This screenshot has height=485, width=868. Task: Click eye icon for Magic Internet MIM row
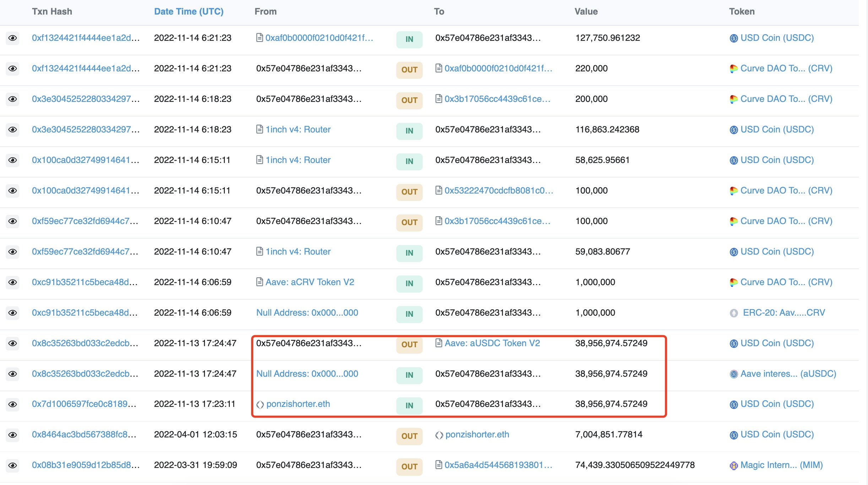pyautogui.click(x=13, y=465)
